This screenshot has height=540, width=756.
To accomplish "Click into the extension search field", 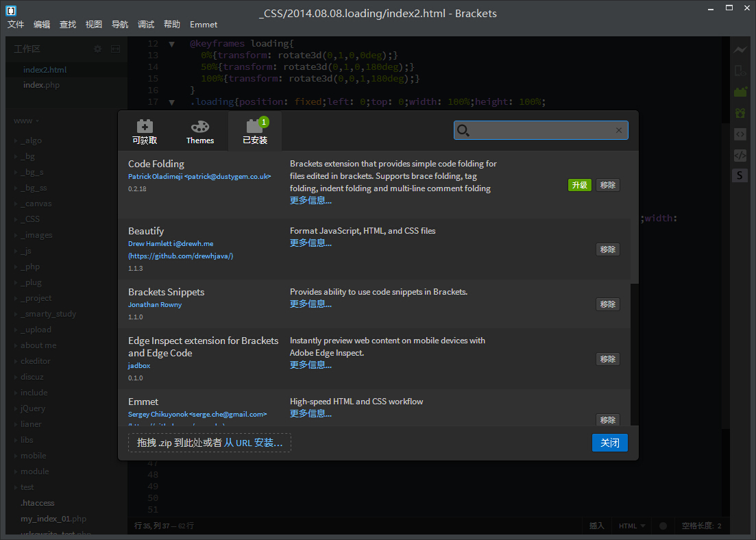I will pos(541,130).
